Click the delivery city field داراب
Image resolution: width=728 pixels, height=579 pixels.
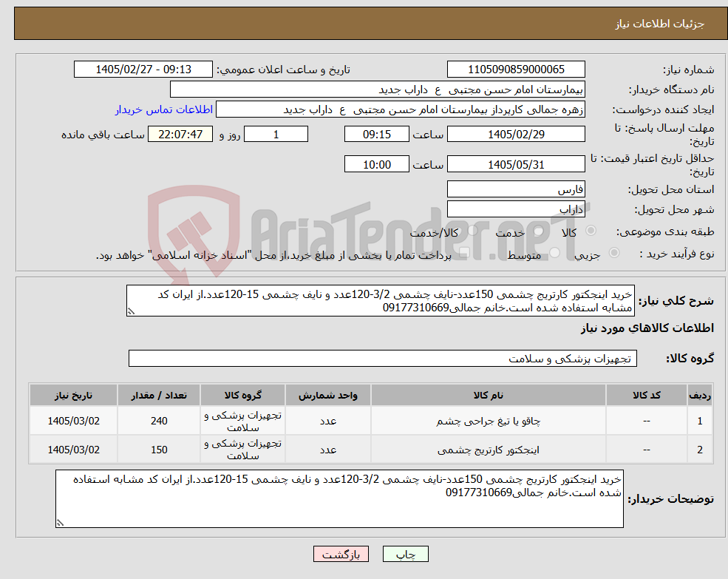point(516,209)
